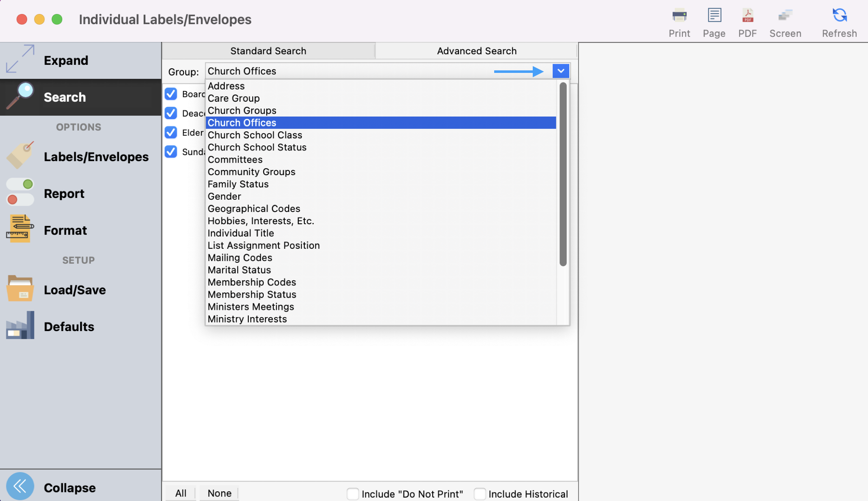Enable the Include Historical checkbox
Image resolution: width=868 pixels, height=501 pixels.
(x=479, y=493)
